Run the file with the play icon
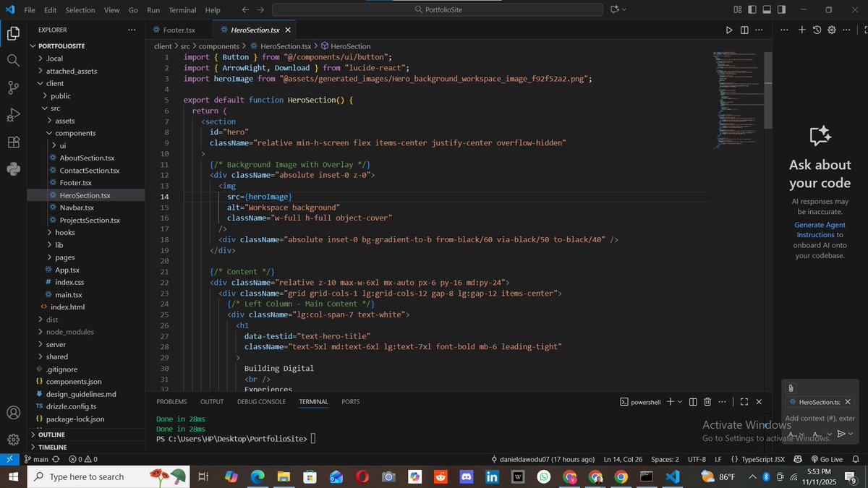 click(729, 30)
